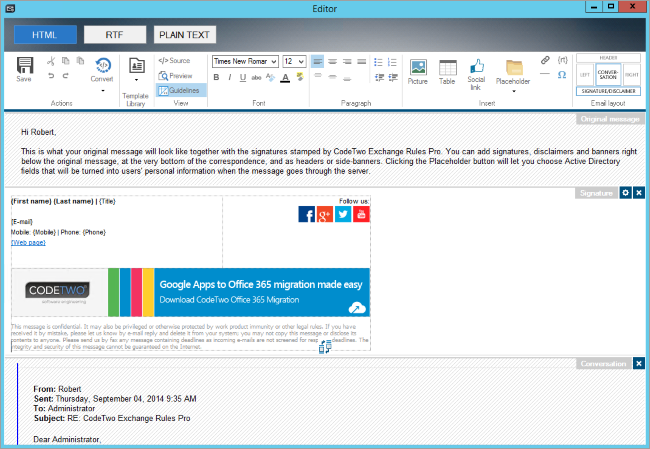Remove the Signature section
This screenshot has height=449, width=650.
coord(639,193)
